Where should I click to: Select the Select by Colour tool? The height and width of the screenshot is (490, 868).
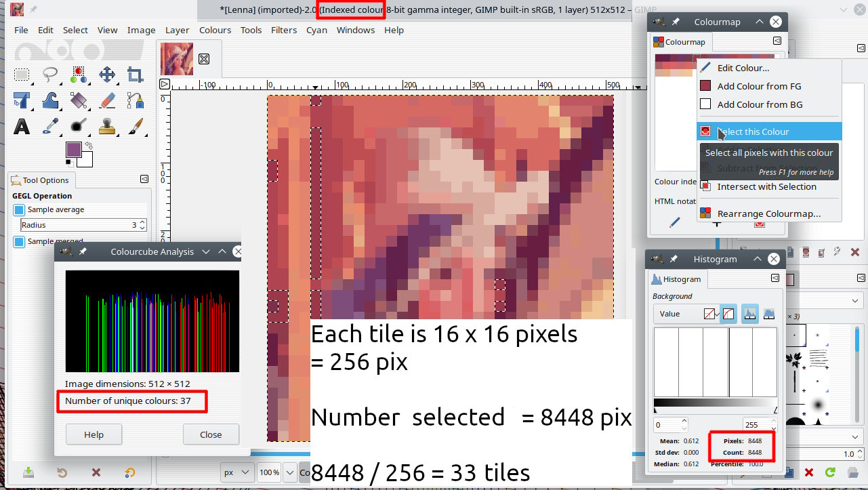coord(79,75)
